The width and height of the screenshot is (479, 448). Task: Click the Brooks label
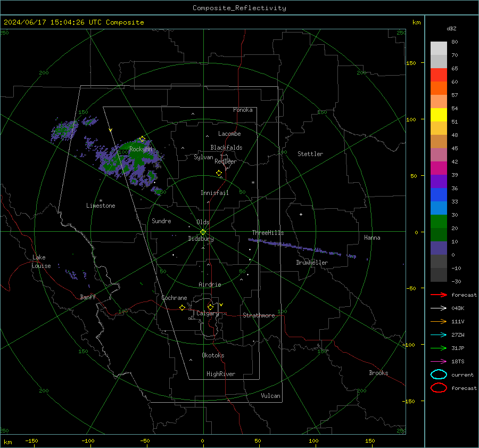[x=378, y=373]
